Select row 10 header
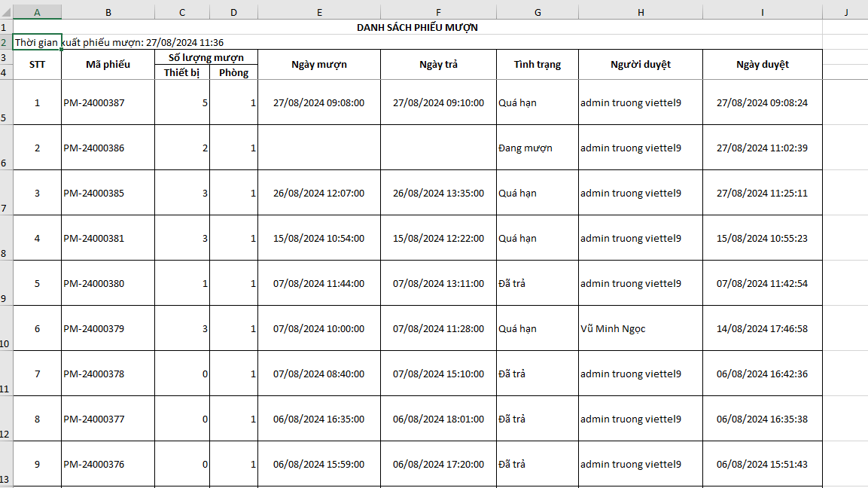 (x=6, y=328)
